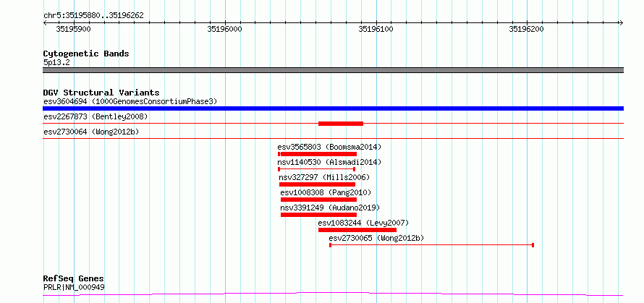Select the red bar under nsv327297
The height and width of the screenshot is (303, 644).
click(x=317, y=184)
